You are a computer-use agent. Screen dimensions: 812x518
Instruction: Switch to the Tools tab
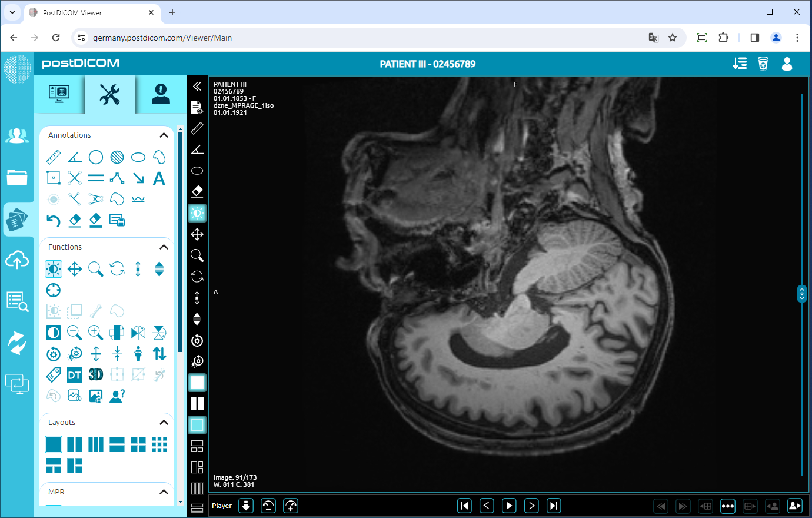(109, 94)
